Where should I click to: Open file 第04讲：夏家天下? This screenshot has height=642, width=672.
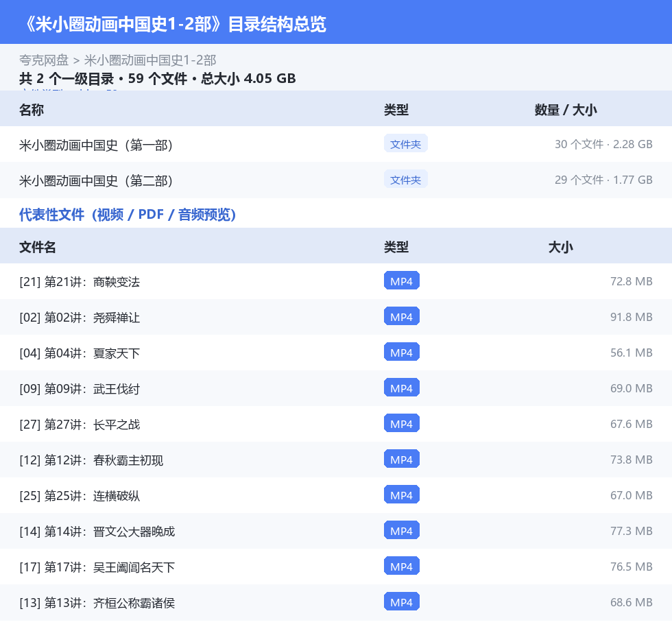pos(80,353)
